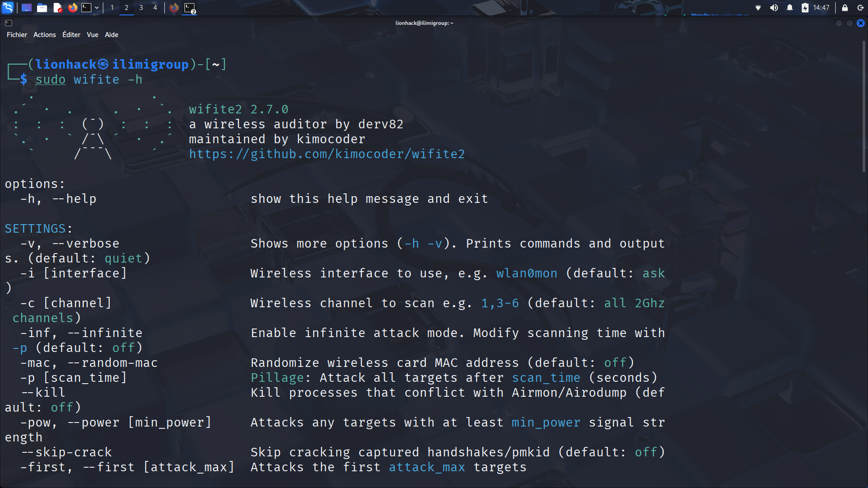868x488 pixels.
Task: Open the volume control tray icon
Action: pyautogui.click(x=774, y=8)
